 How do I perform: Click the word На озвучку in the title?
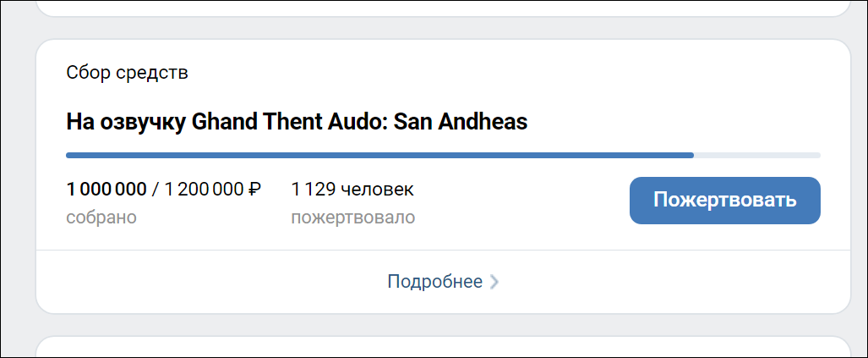pyautogui.click(x=126, y=122)
